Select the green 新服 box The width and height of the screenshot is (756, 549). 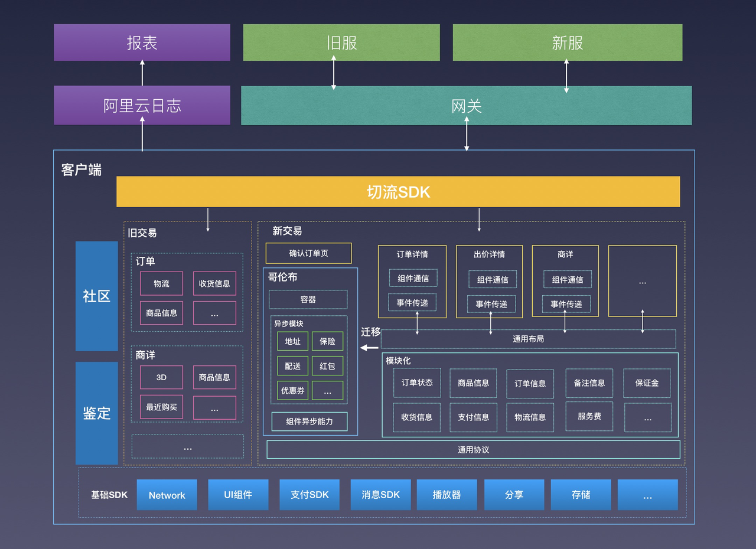[x=568, y=43]
